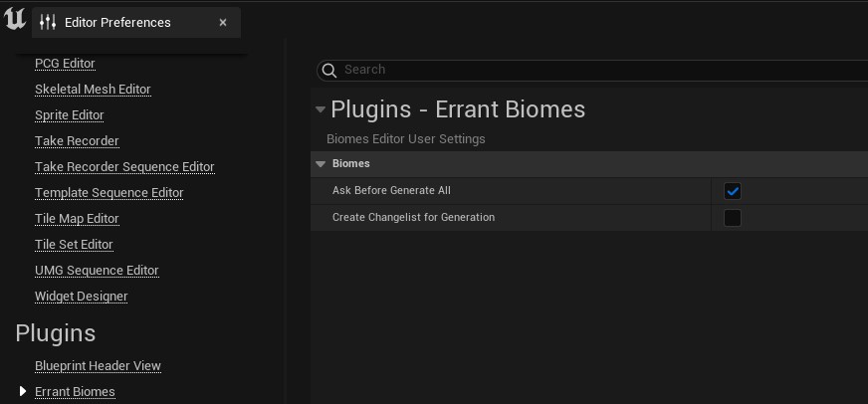Close the Editor Preferences tab

[x=223, y=22]
